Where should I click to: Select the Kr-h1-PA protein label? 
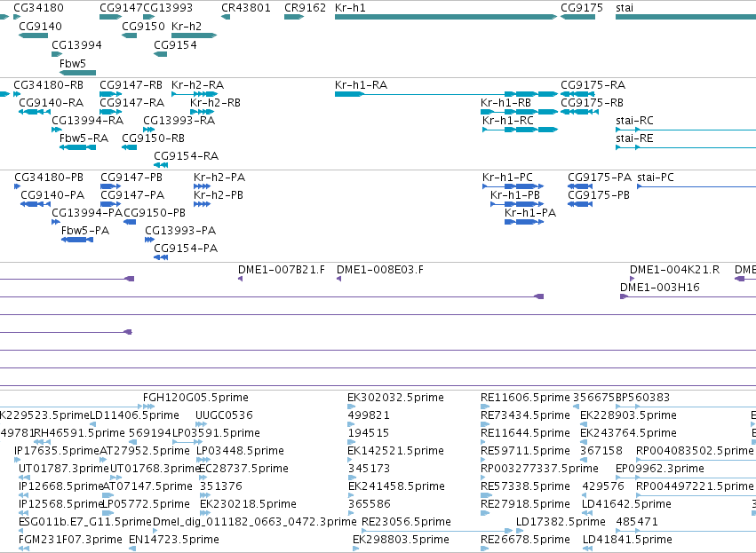[530, 213]
